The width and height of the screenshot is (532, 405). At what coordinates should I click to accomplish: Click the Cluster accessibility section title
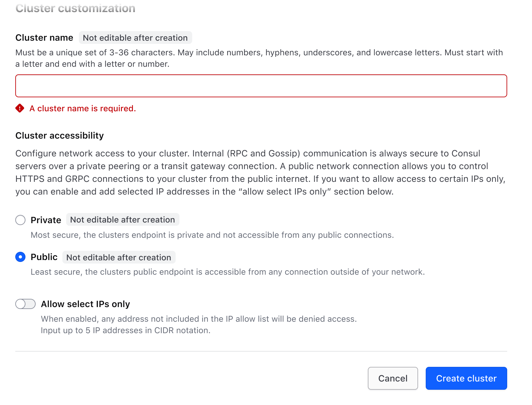coord(59,135)
